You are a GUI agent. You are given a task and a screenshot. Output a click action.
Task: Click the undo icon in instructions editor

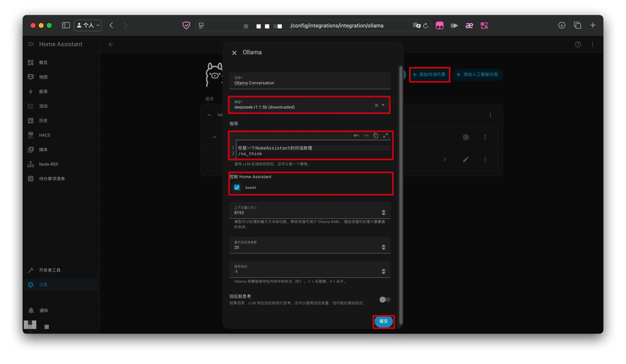(x=356, y=136)
